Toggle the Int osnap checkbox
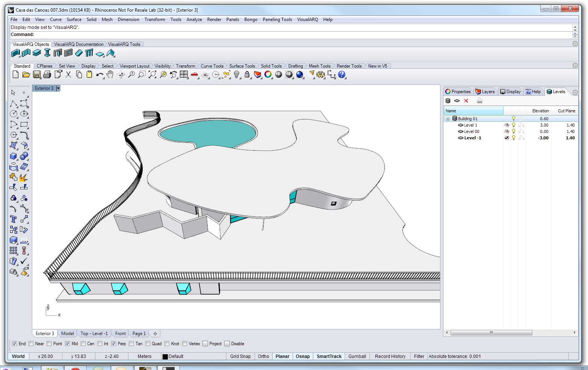The width and height of the screenshot is (588, 370). (100, 343)
